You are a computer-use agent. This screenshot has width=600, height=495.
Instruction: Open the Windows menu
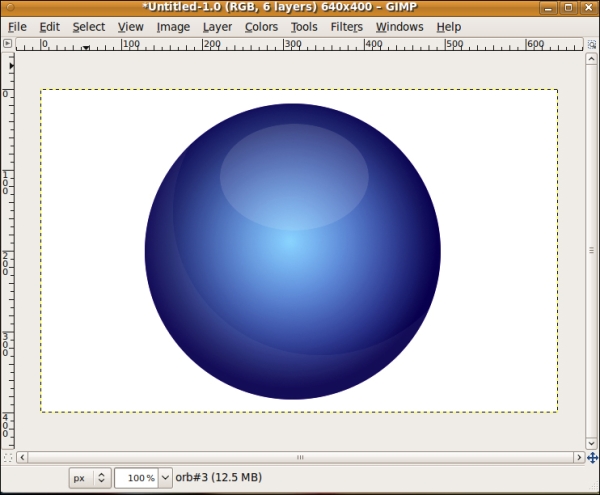[x=399, y=27]
